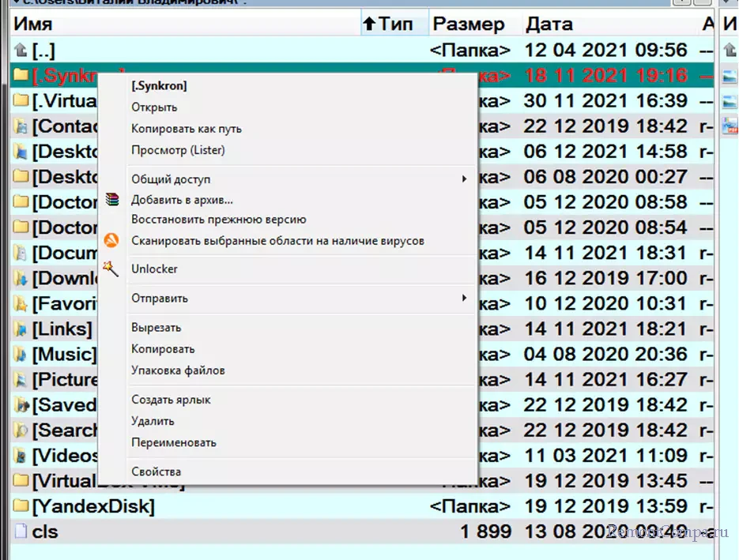This screenshot has width=739, height=560.
Task: Choose Удалить in the context menu
Action: click(153, 421)
